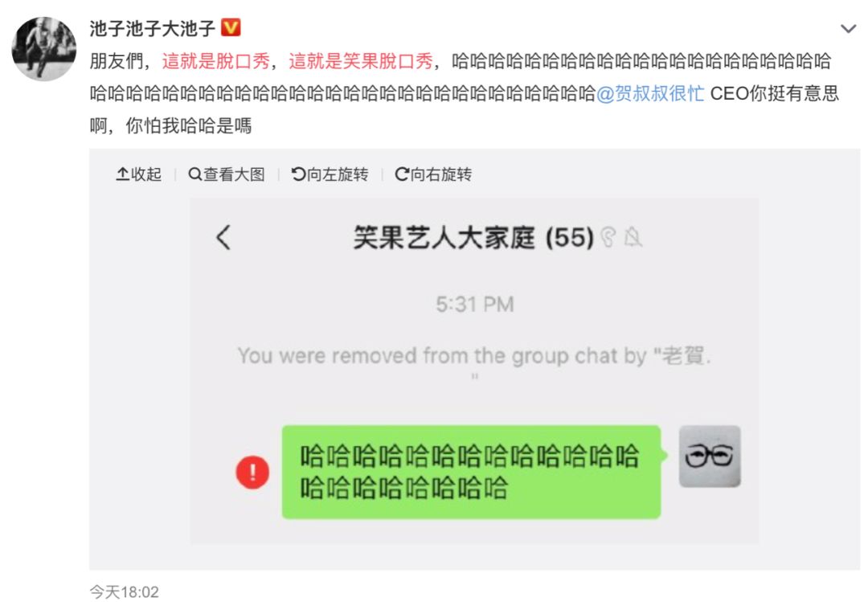Image resolution: width=868 pixels, height=602 pixels.
Task: Collapse the image with 收起
Action: pyautogui.click(x=138, y=174)
